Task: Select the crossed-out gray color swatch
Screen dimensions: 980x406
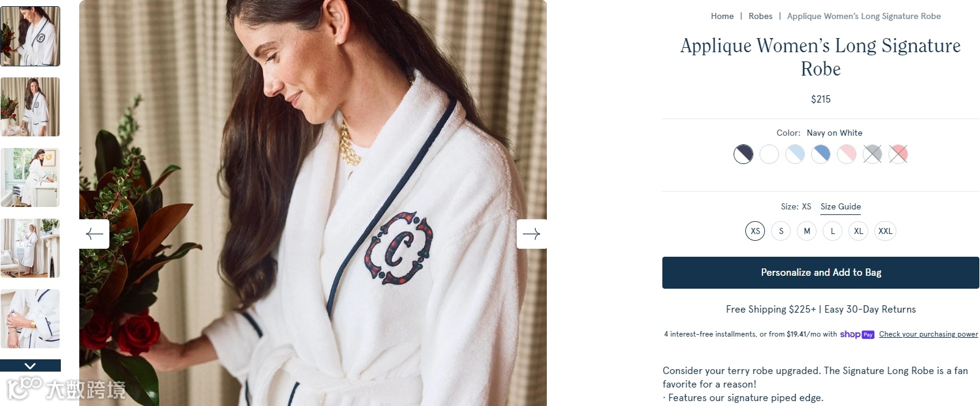Action: coord(872,154)
